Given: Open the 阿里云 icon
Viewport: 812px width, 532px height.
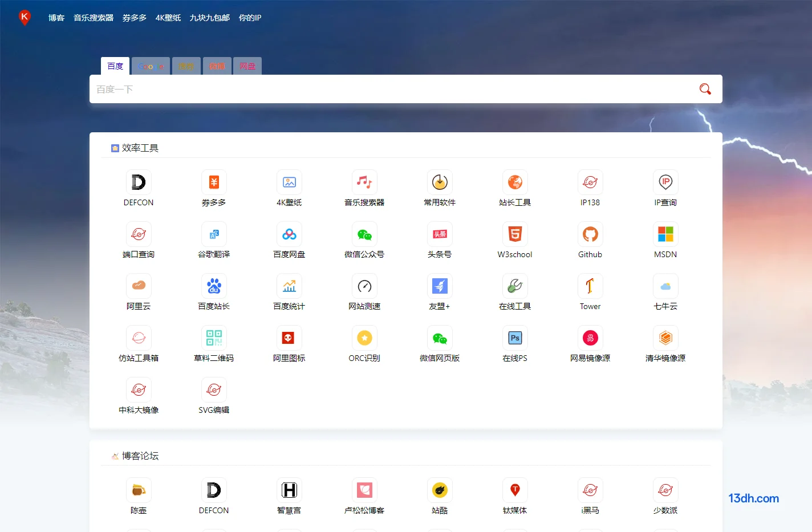Looking at the screenshot, I should tap(139, 286).
